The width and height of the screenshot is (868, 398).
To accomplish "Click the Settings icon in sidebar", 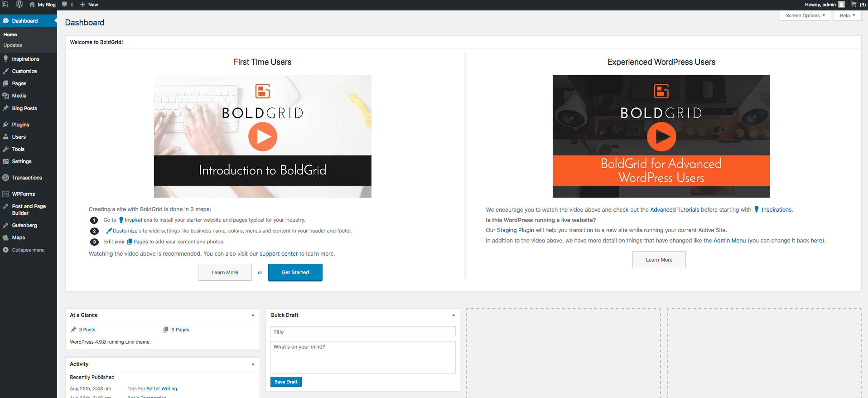I will pyautogui.click(x=6, y=161).
